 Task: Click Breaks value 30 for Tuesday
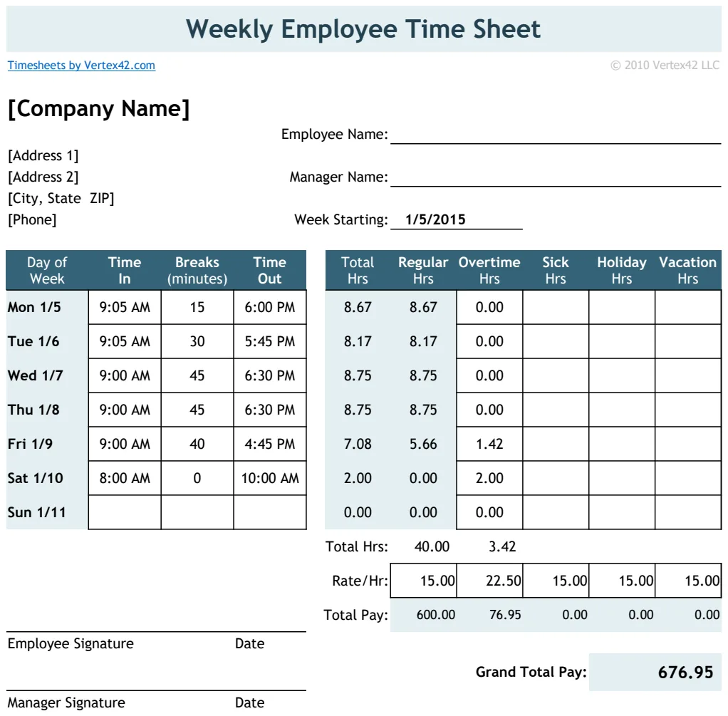click(197, 341)
